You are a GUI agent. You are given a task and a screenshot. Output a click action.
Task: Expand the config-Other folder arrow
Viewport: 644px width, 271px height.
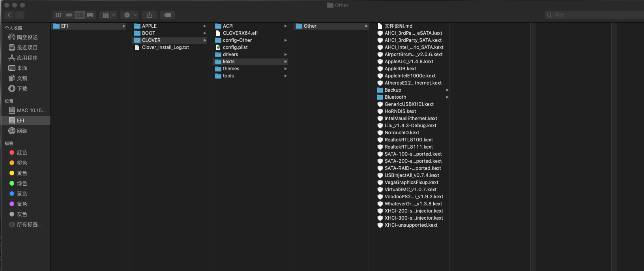(x=285, y=40)
